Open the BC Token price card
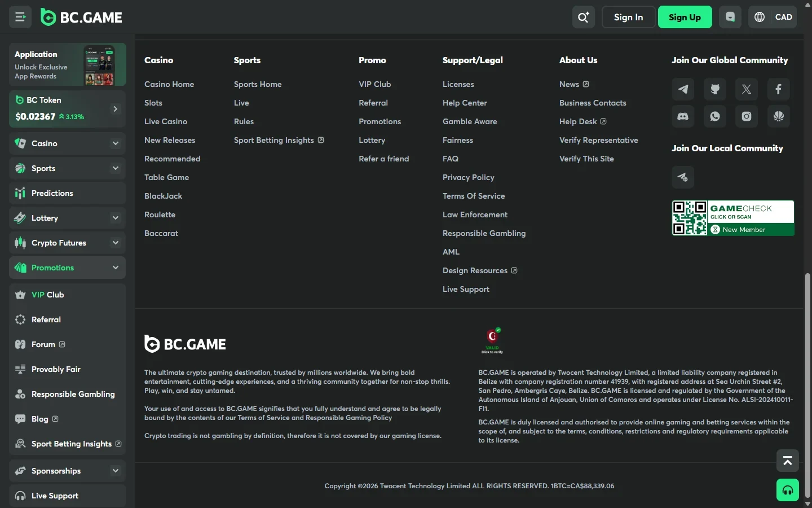The width and height of the screenshot is (812, 508). 68,108
